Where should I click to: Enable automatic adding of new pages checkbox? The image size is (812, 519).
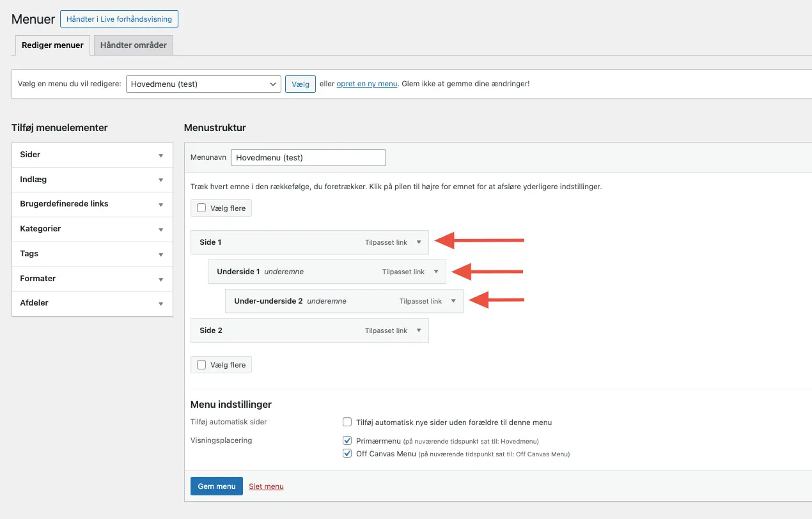click(347, 422)
